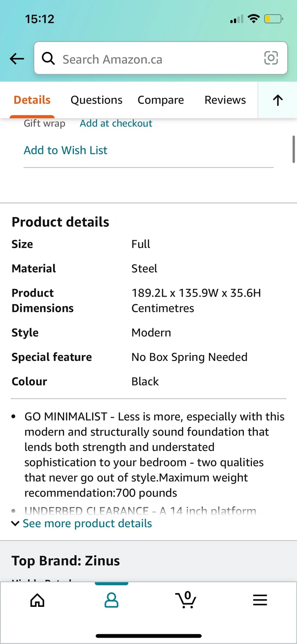Viewport: 297px width, 644px height.
Task: Focus the Search Amazon.ca field
Action: (159, 59)
